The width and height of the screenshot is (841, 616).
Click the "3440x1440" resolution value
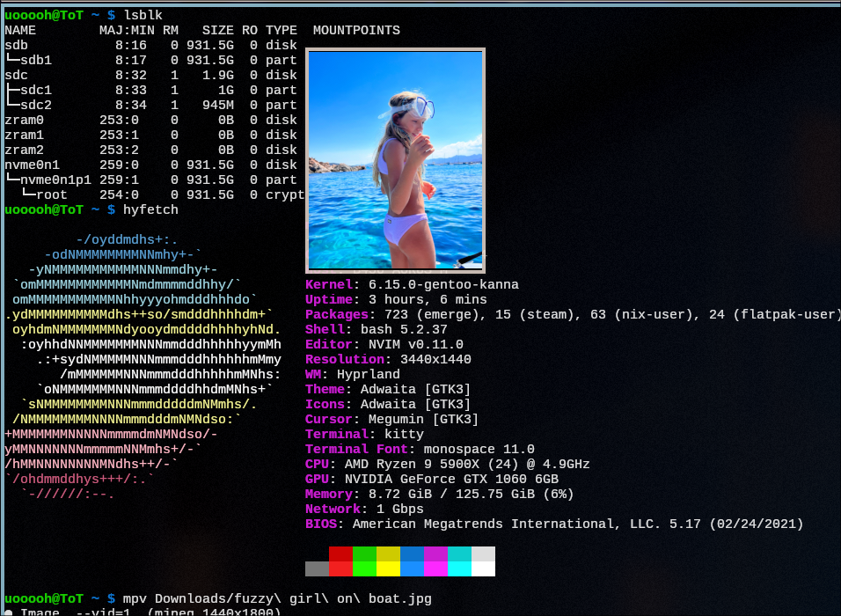(x=435, y=360)
